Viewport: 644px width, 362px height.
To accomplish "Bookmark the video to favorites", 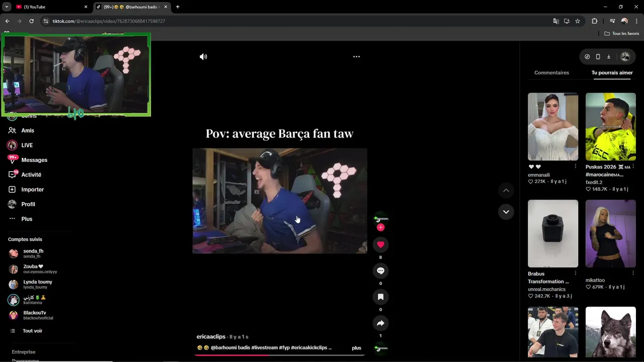I will click(x=380, y=297).
